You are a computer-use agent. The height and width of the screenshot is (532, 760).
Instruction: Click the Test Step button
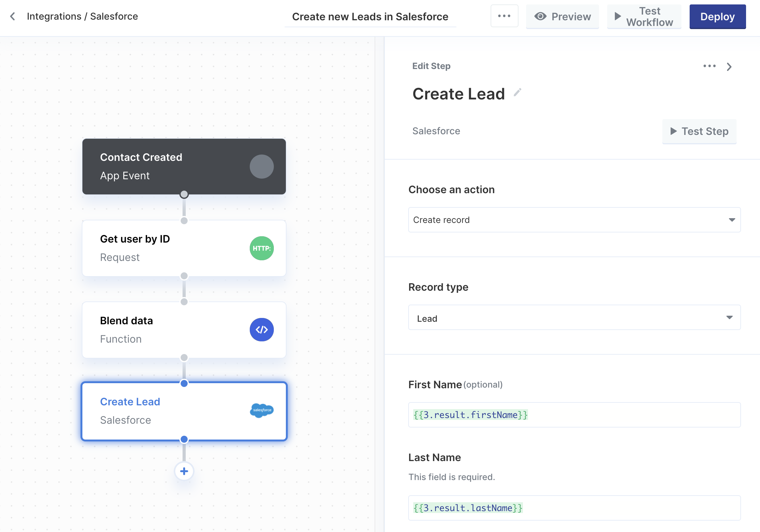[699, 131]
